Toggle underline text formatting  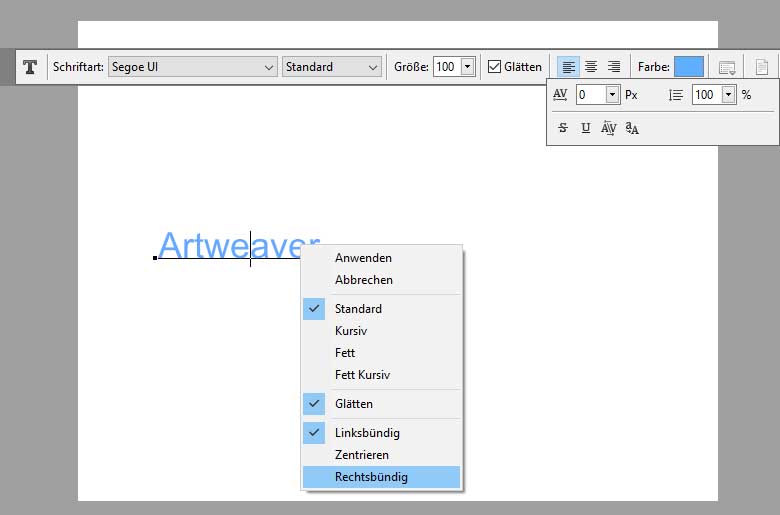(585, 128)
